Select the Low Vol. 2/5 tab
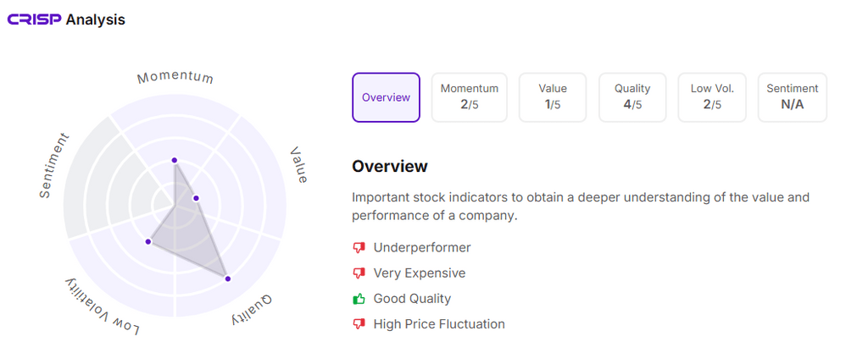This screenshot has width=868, height=353. pyautogui.click(x=712, y=97)
